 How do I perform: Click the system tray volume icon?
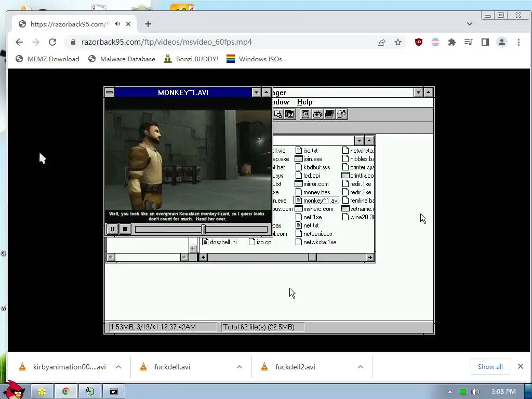(x=475, y=392)
